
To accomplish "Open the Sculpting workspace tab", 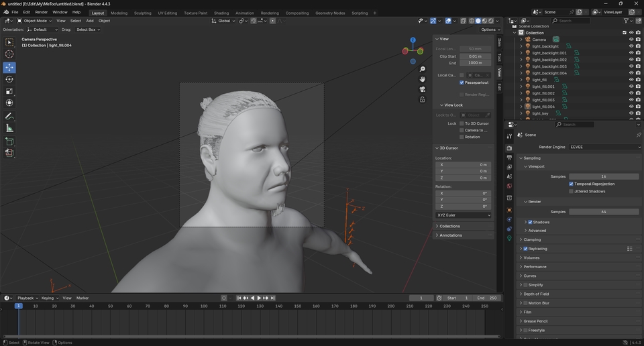I will click(142, 13).
